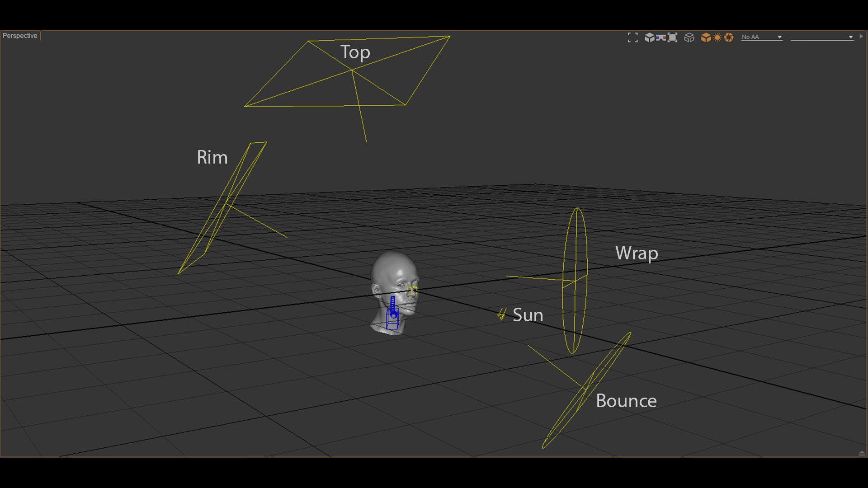Screen dimensions: 868x488
Task: Click the frame selection icon
Action: pyautogui.click(x=673, y=38)
